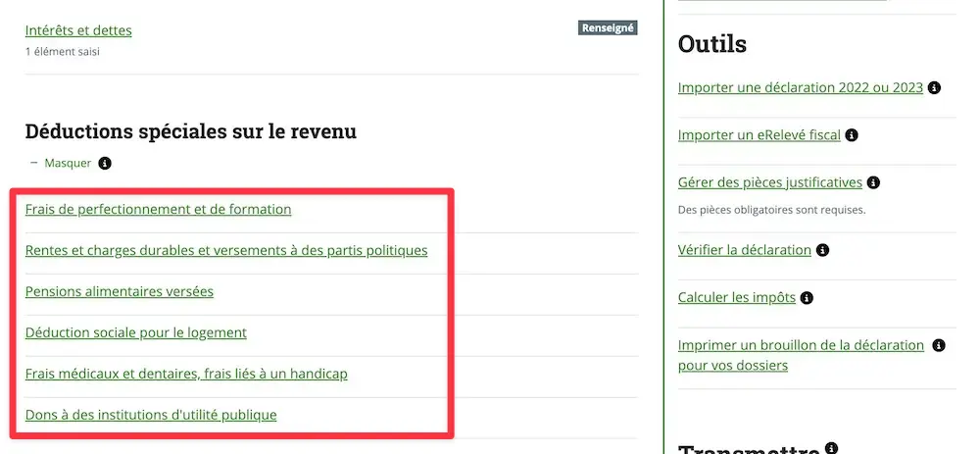Show info for Importer une déclaration 2022 ou 2023

[x=934, y=88]
